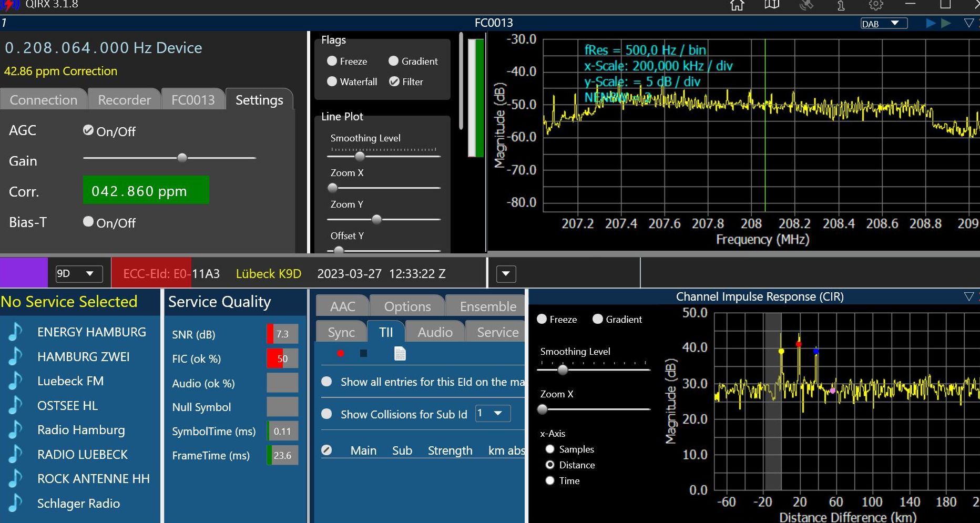Screen dimensions: 980x523
Task: Open the info icon in title bar
Action: point(841,5)
